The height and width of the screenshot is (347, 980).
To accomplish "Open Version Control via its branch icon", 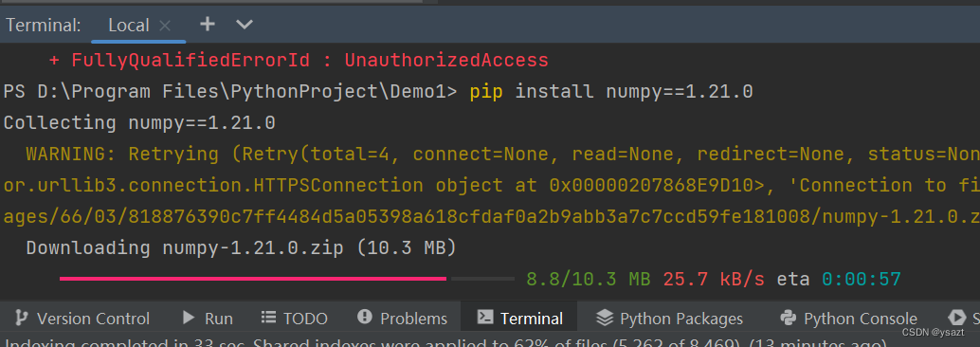I will point(21,318).
